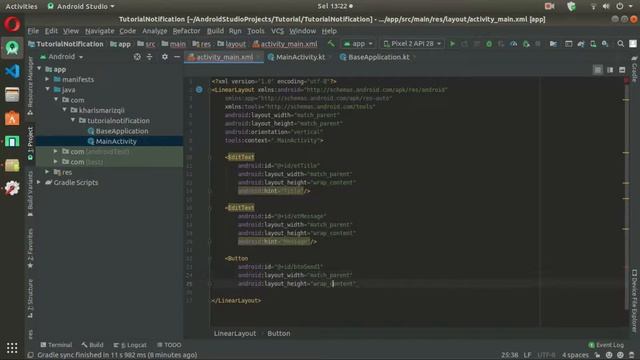This screenshot has height=360, width=640.
Task: Collapse the tutorialnotification package arrow
Action: click(73, 120)
